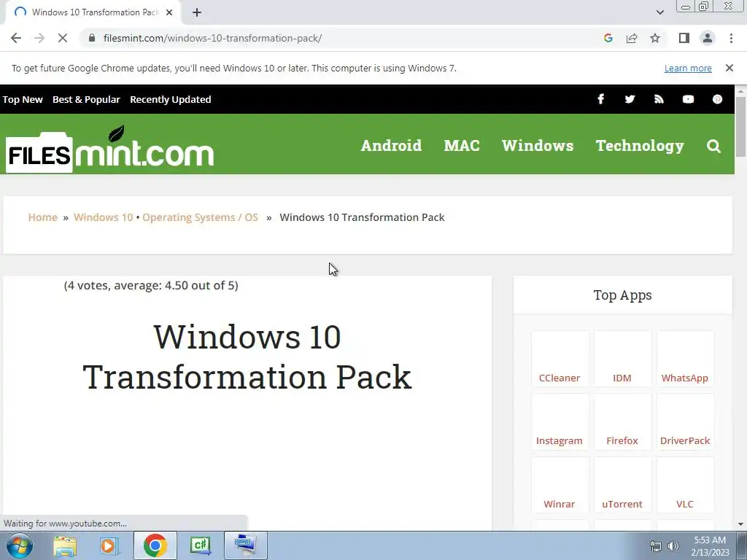Open Windows Media Player from taskbar
Screen dimensions: 747x560
109,545
